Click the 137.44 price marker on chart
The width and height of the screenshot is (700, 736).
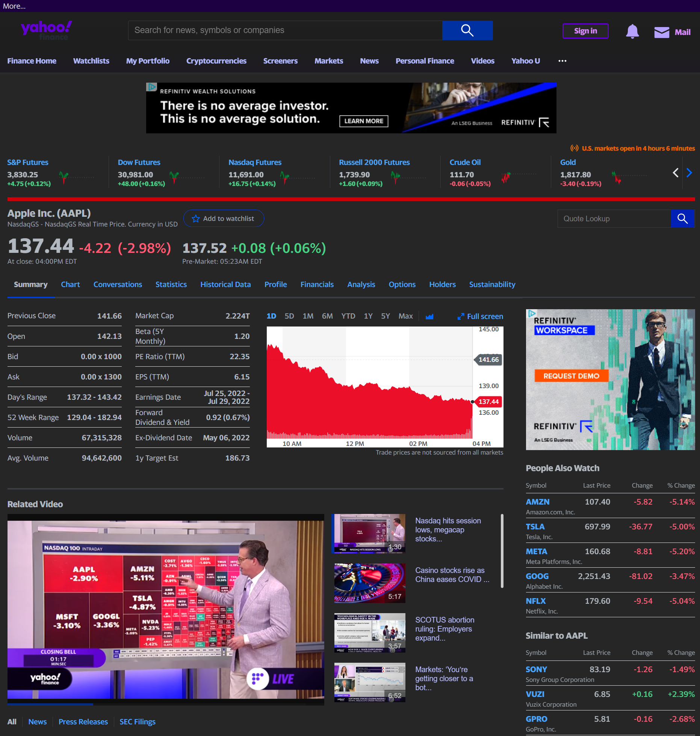488,402
